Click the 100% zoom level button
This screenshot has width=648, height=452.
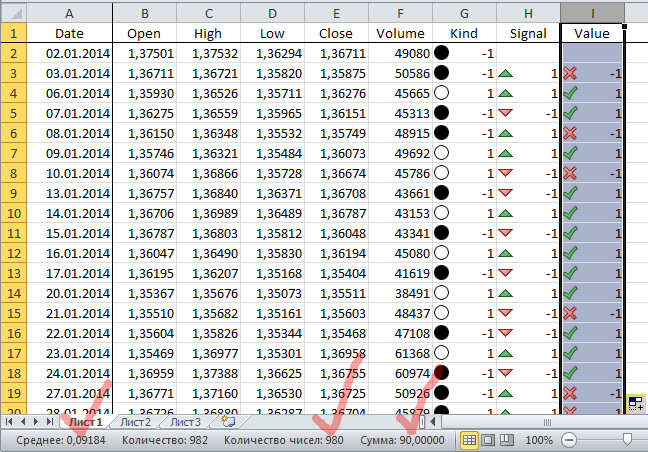click(x=539, y=440)
